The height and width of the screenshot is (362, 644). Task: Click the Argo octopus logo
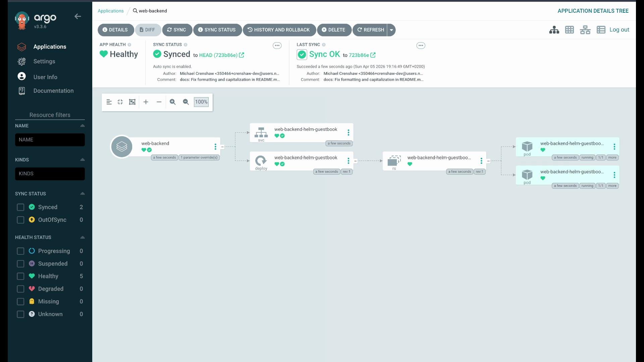(x=22, y=21)
